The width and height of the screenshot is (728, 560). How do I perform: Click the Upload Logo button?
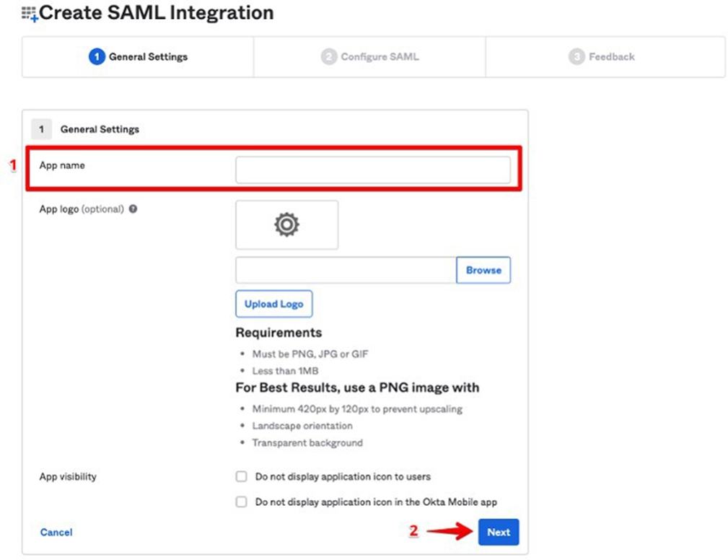pos(273,304)
